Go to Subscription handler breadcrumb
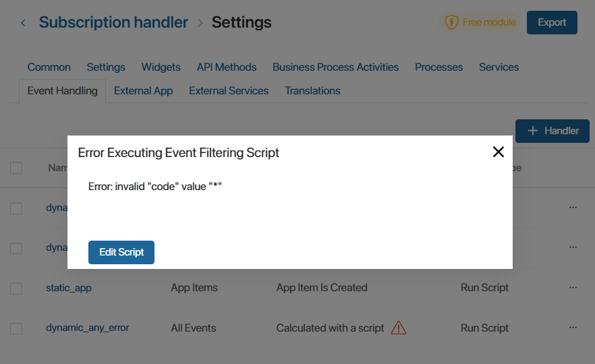 click(113, 22)
